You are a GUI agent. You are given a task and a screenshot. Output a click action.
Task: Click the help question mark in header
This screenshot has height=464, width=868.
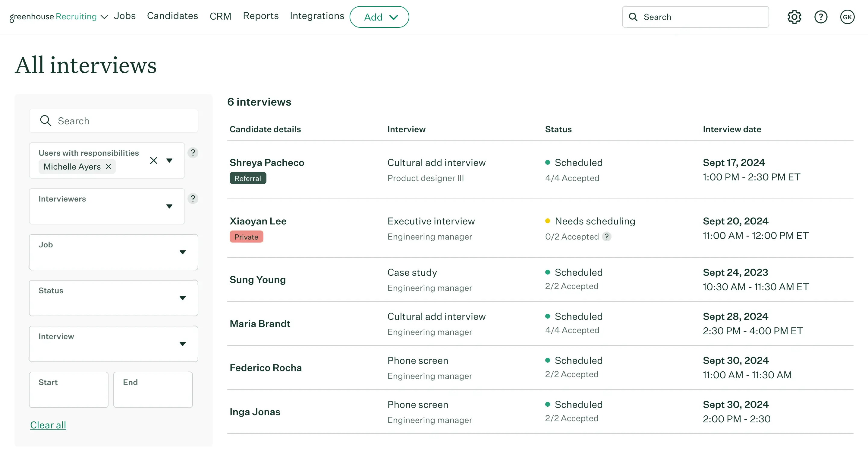(820, 17)
